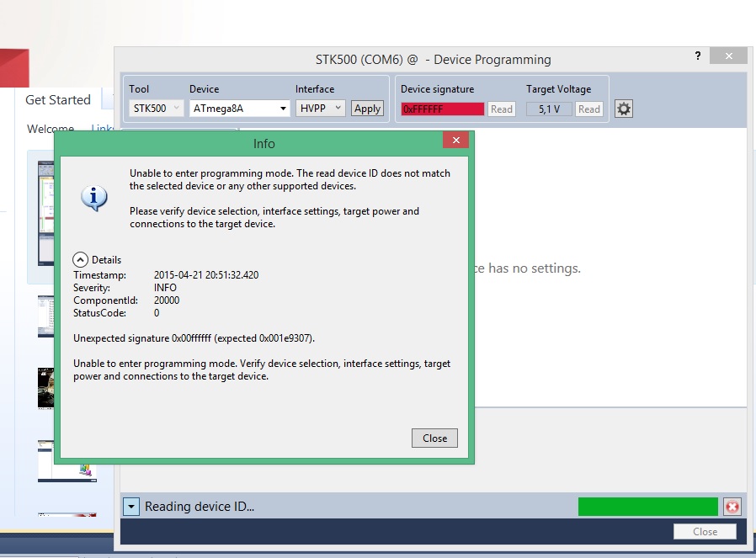Click the help question mark in title bar
Image resolution: width=756 pixels, height=558 pixels.
(697, 56)
